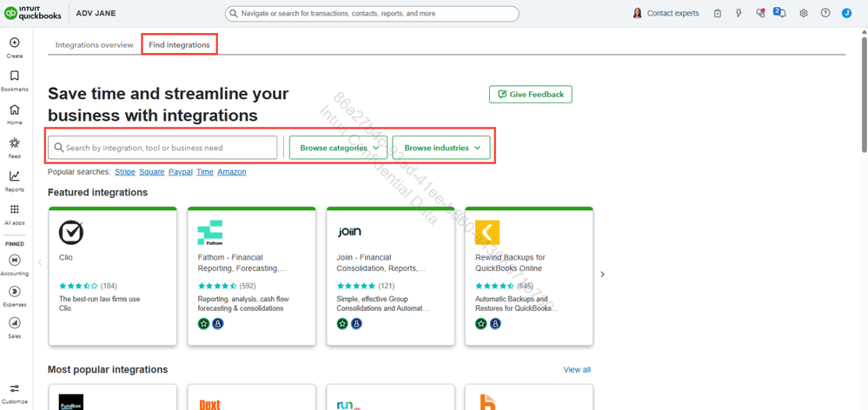Open All apps grid in sidebar

(15, 215)
